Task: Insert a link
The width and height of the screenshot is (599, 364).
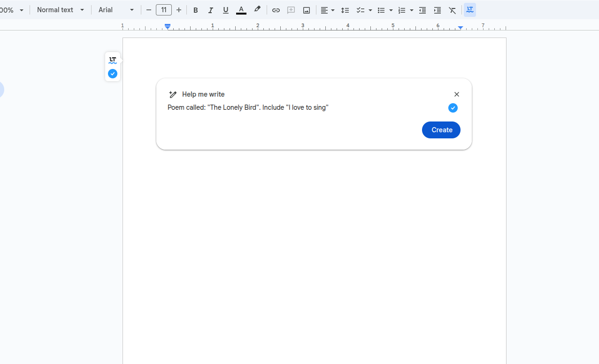Action: pos(276,10)
